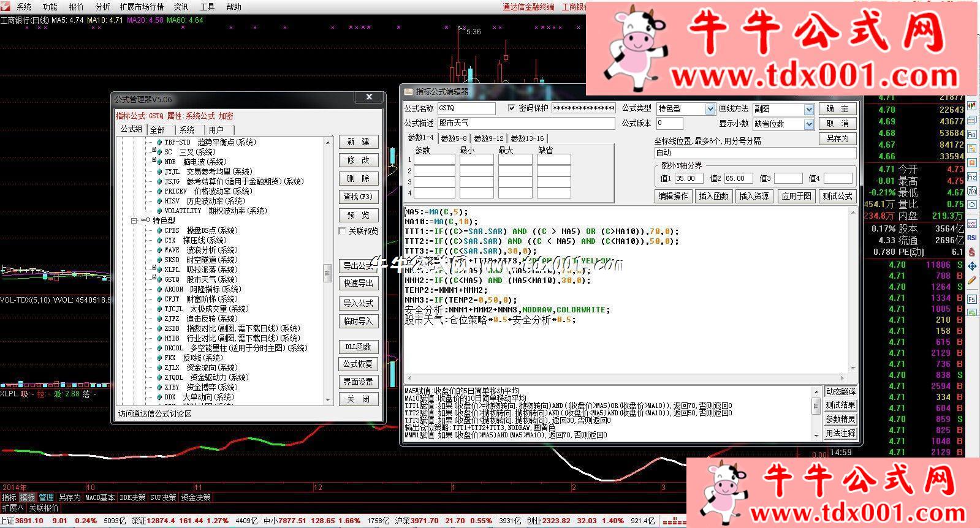Switch to the 全部 tab in formula manager
The width and height of the screenshot is (980, 528).
coord(158,130)
